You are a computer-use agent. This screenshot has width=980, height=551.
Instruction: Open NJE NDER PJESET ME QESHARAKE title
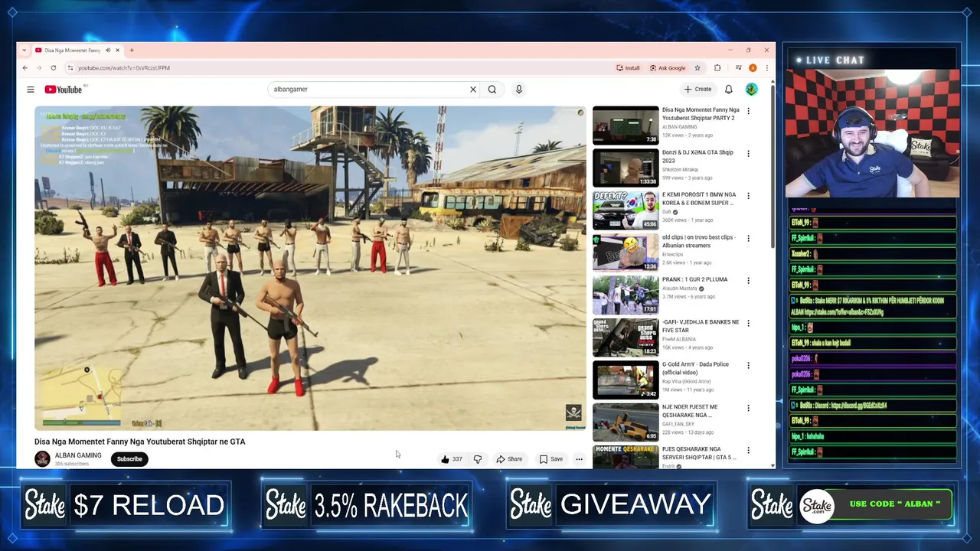point(690,411)
